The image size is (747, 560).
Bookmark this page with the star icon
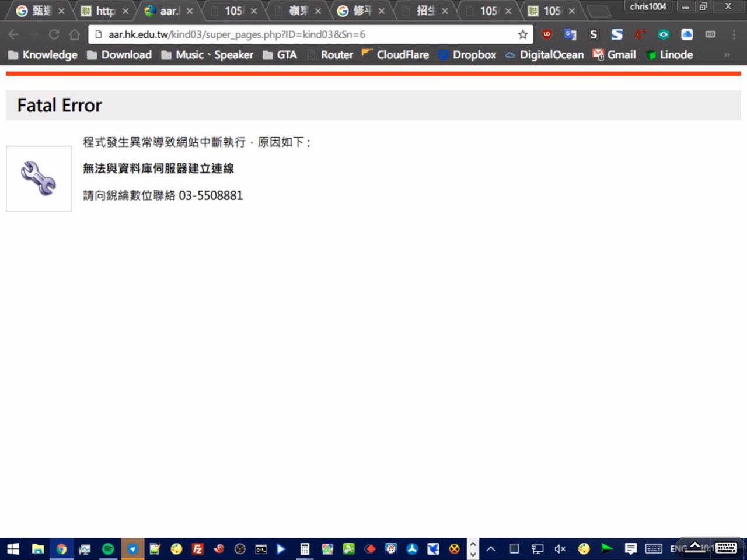[522, 34]
